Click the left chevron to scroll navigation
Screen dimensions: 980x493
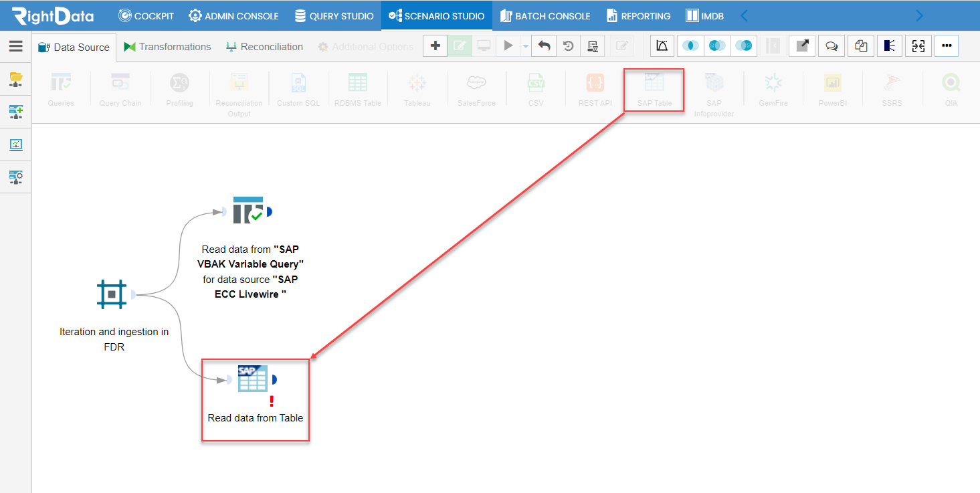coord(744,15)
